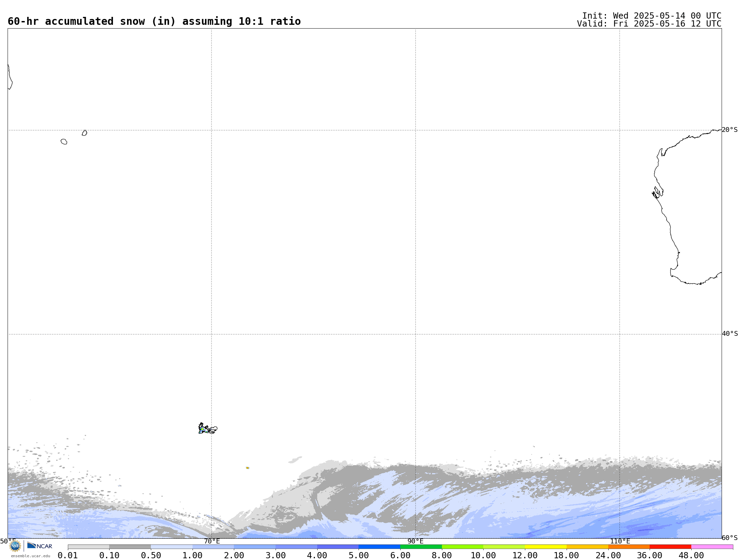
Task: Click the 'Valid: Fri 2025-05-16 12 UTC' text
Action: [649, 24]
